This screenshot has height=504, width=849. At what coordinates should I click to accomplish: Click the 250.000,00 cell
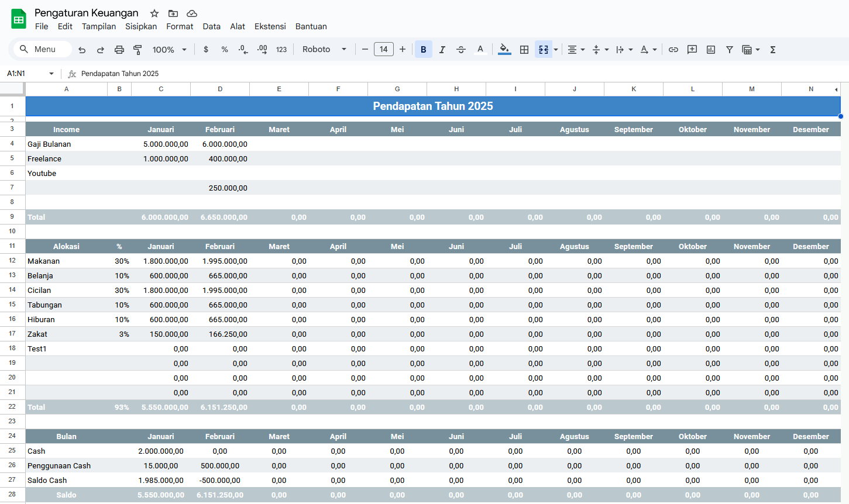tap(220, 188)
